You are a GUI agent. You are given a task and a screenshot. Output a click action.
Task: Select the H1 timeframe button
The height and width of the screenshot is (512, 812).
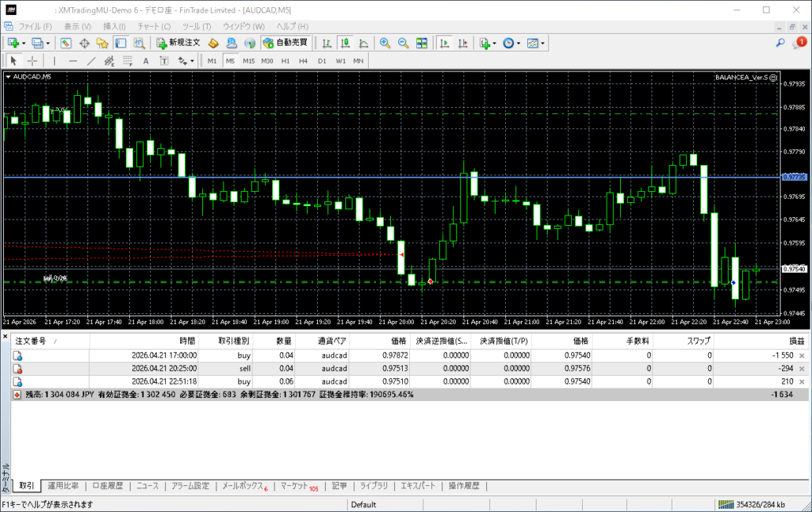tap(285, 61)
